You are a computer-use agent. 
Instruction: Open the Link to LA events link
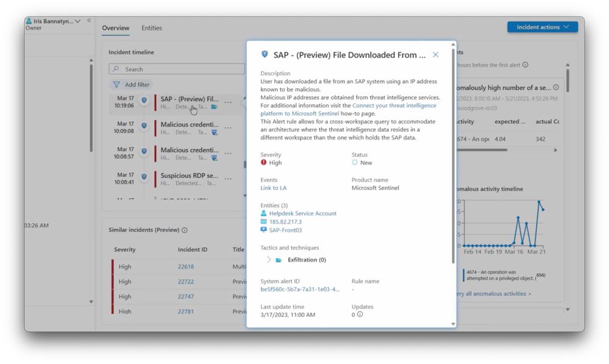click(x=274, y=188)
